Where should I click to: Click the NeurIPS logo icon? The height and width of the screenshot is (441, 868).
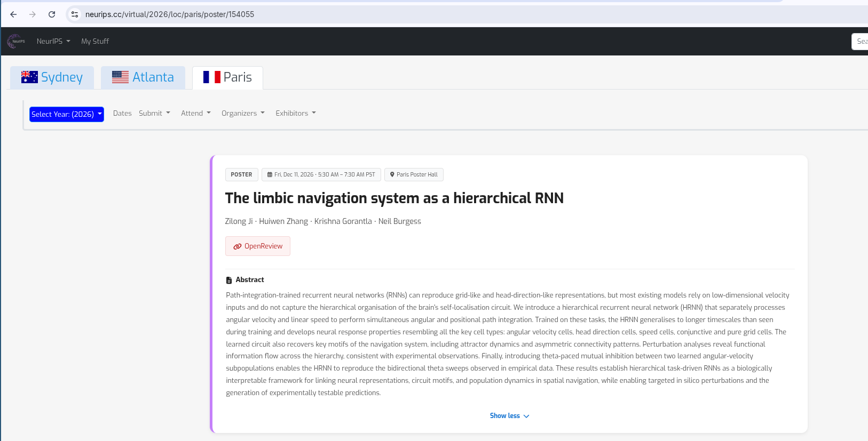pyautogui.click(x=16, y=41)
